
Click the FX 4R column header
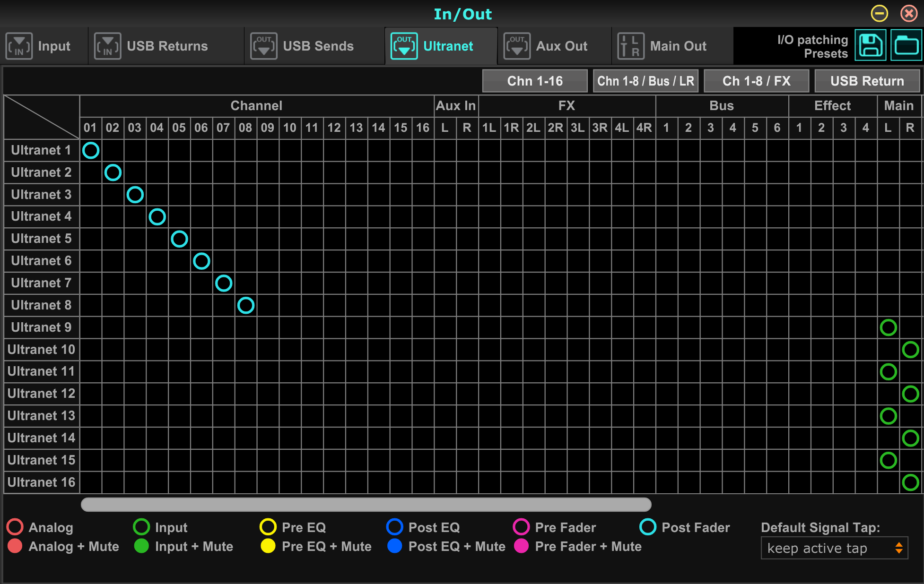tap(644, 128)
